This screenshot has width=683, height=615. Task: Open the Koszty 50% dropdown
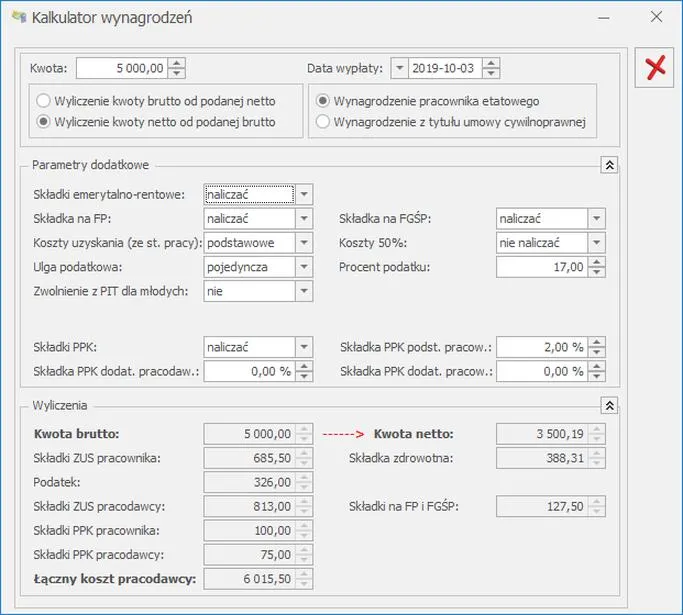point(596,242)
